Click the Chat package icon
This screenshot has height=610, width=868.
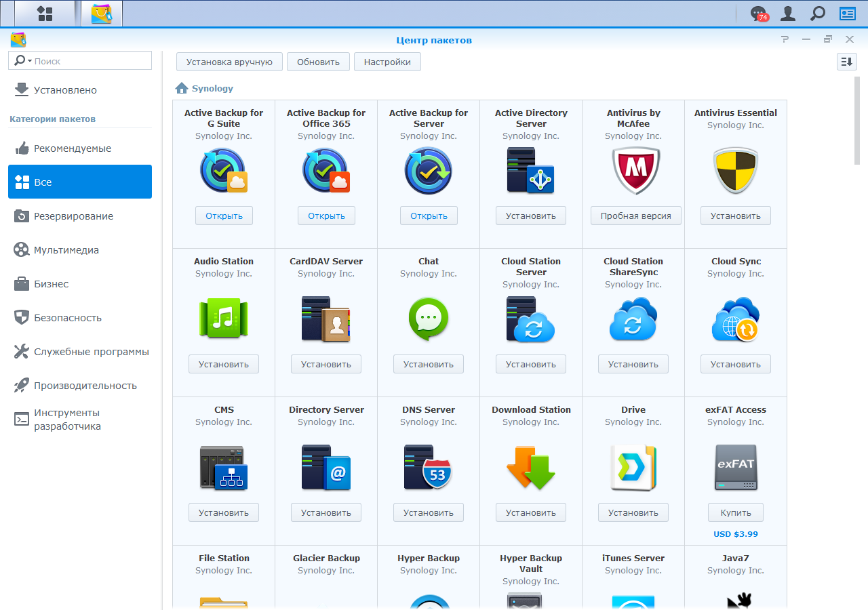tap(429, 319)
